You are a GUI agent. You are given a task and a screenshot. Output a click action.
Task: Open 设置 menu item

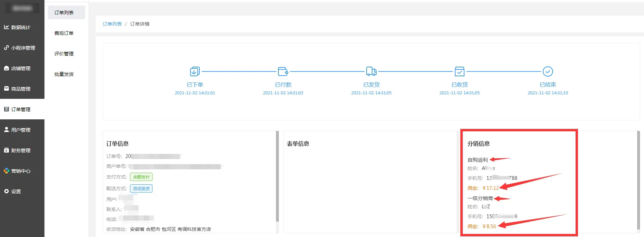[x=22, y=191]
